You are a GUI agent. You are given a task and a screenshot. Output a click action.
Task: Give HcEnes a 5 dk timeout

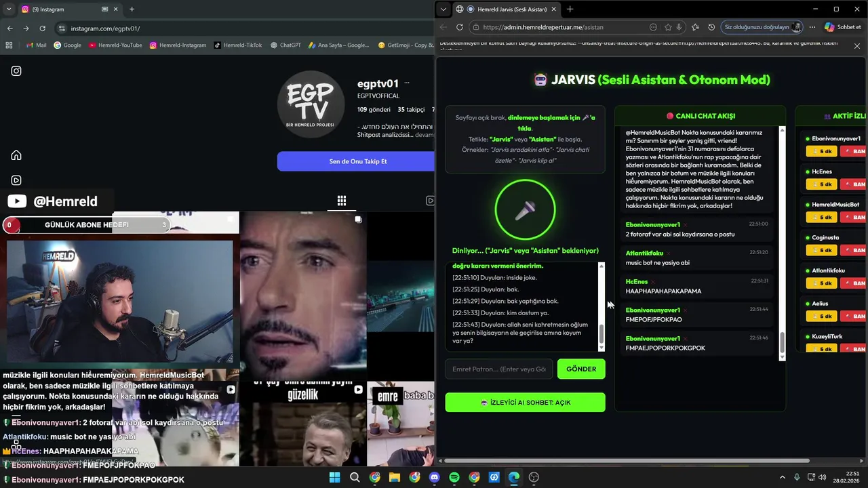click(x=821, y=184)
